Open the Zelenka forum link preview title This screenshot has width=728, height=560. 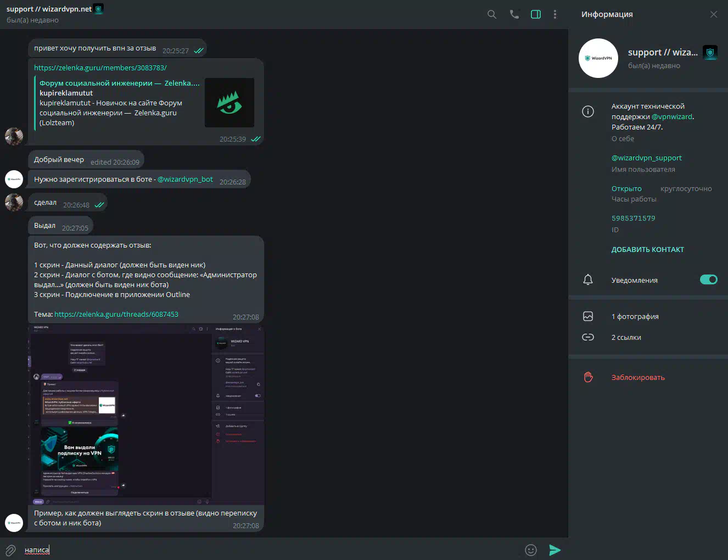(x=119, y=83)
